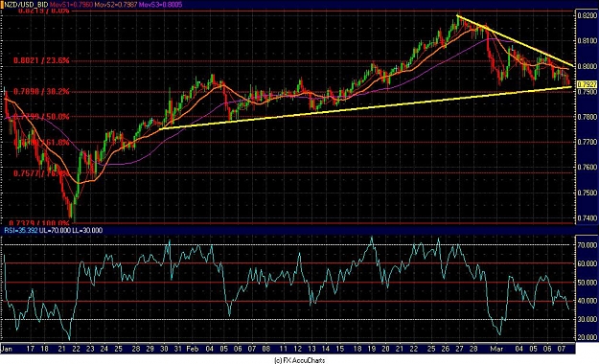Click 20.000 on the RSI scale
599x364 pixels.
(587, 337)
